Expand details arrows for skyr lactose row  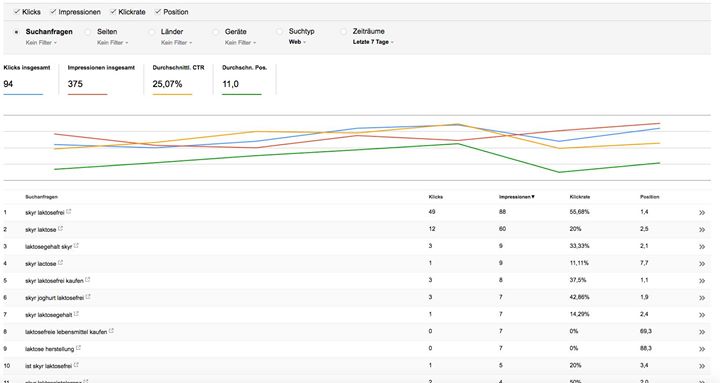[702, 264]
